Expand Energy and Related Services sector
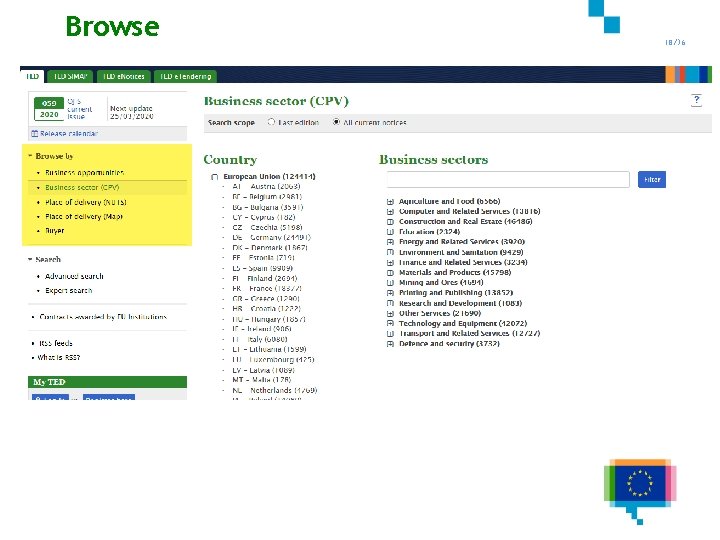The image size is (720, 540). (x=390, y=242)
